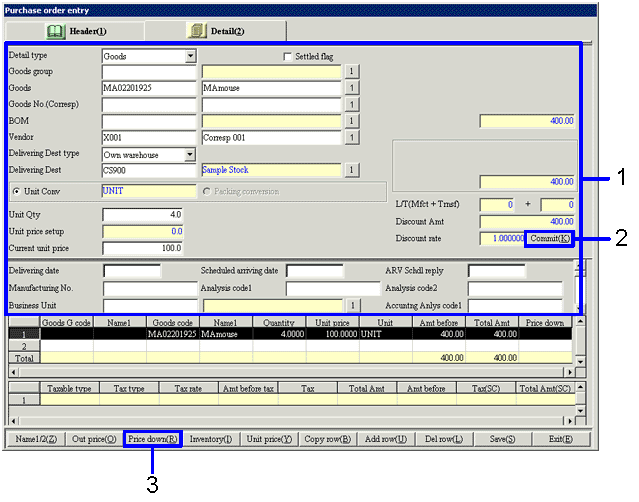639x502 pixels.
Task: Toggle the Settled flag checkbox
Action: pyautogui.click(x=288, y=56)
